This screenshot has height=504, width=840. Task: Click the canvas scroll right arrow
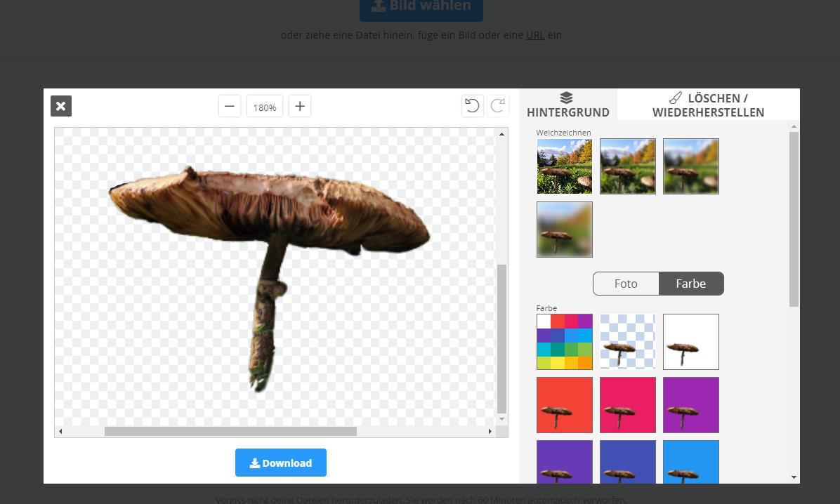pos(490,431)
